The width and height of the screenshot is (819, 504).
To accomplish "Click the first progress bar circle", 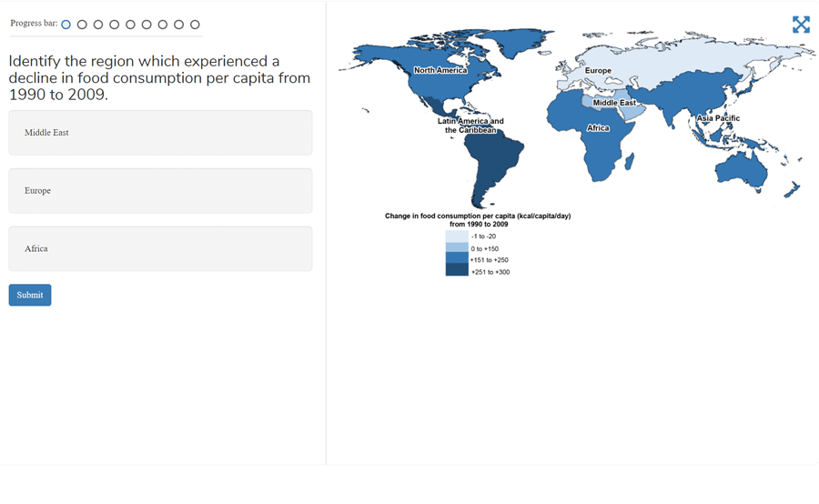I will coord(66,25).
